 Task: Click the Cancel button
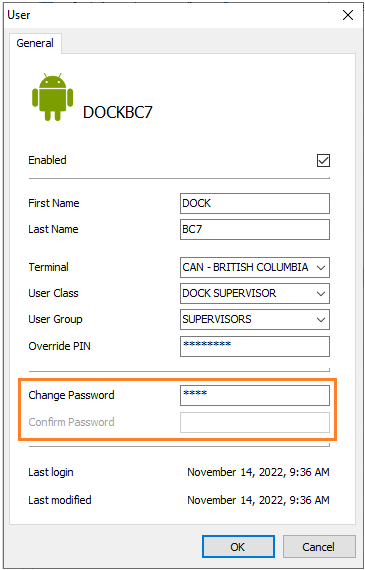point(319,546)
